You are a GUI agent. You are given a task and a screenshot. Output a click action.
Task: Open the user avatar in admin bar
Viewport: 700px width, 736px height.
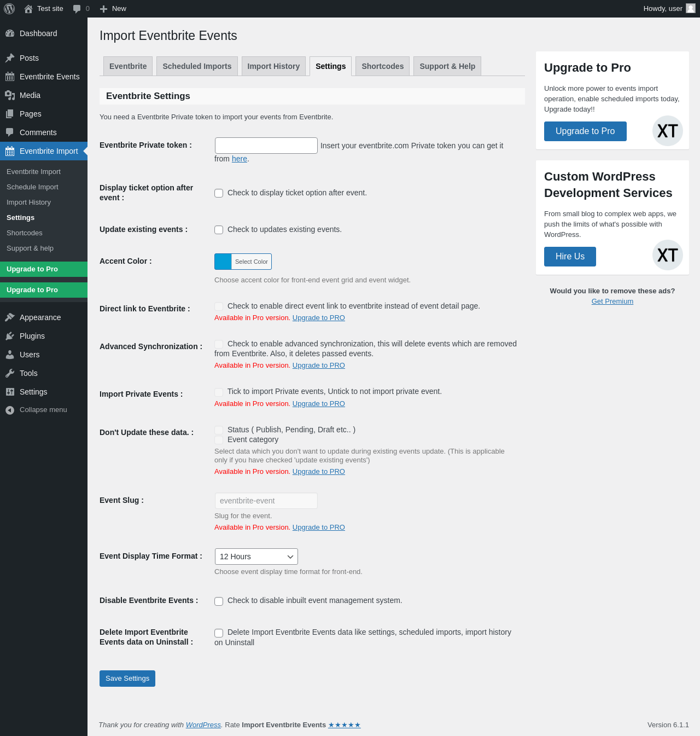point(691,8)
